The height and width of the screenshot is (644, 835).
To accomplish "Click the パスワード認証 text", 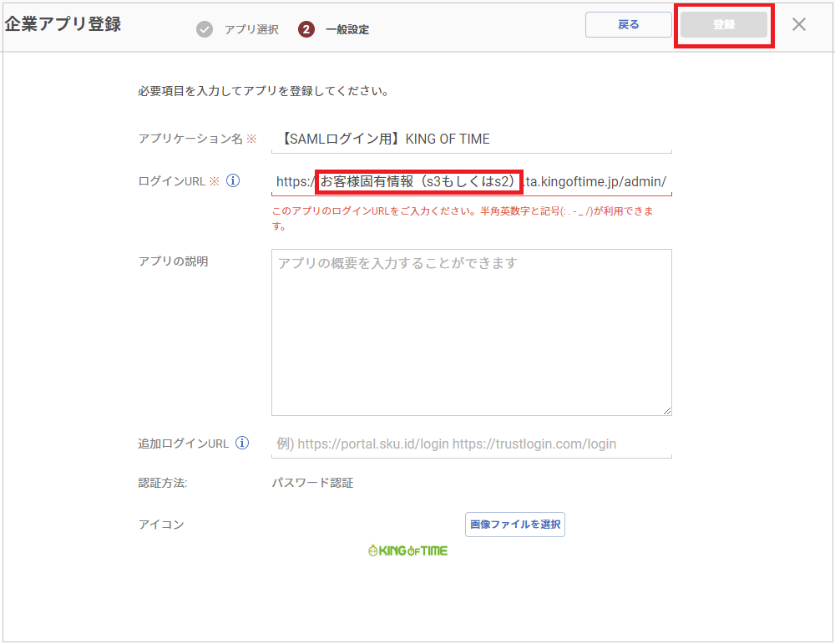I will coord(312,483).
